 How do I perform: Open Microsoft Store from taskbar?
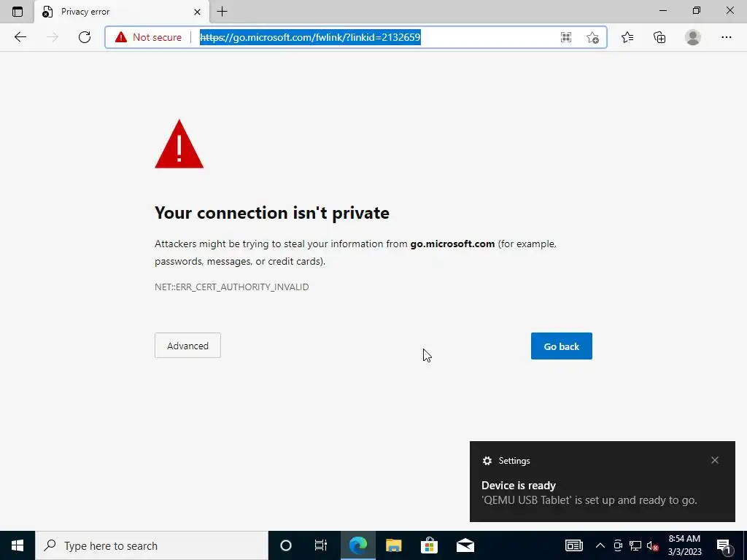[x=429, y=545]
